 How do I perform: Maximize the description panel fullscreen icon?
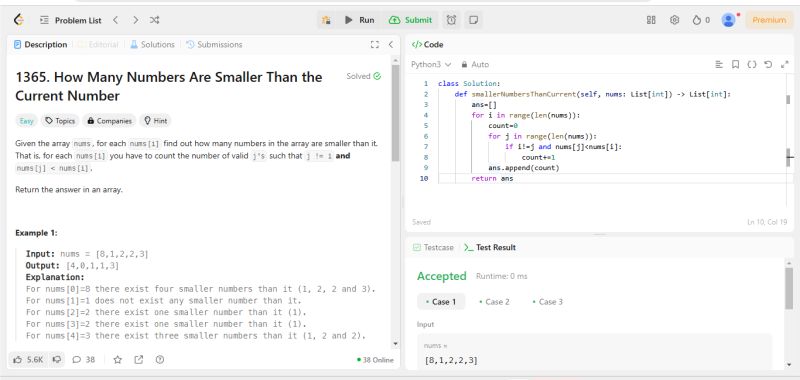pyautogui.click(x=374, y=44)
